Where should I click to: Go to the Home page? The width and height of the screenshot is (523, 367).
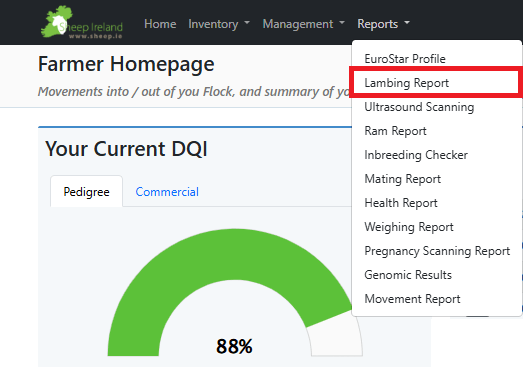point(160,24)
